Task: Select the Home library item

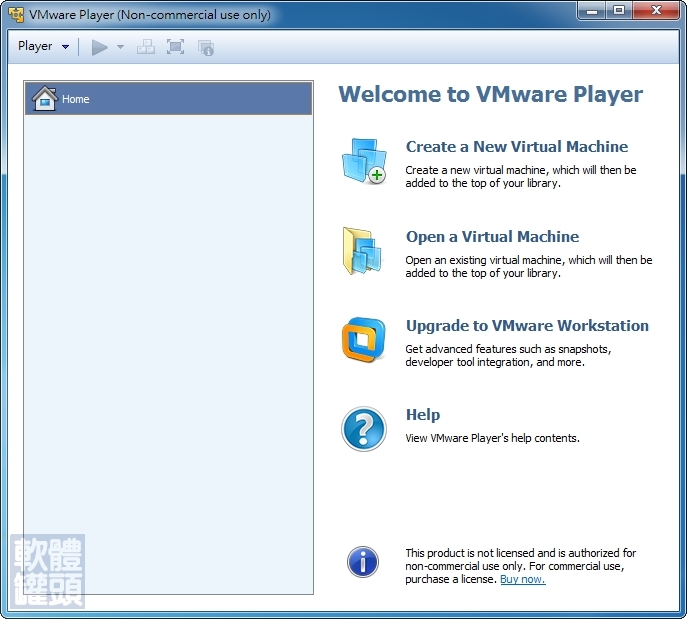Action: click(169, 99)
